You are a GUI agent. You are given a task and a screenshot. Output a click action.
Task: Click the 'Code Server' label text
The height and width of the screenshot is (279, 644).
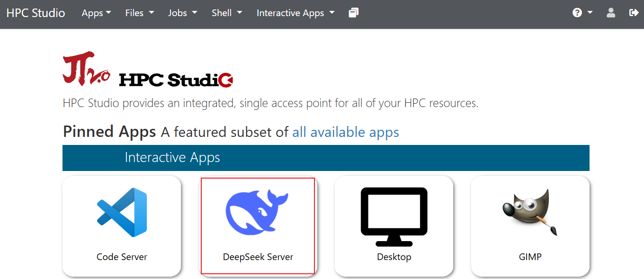122,257
